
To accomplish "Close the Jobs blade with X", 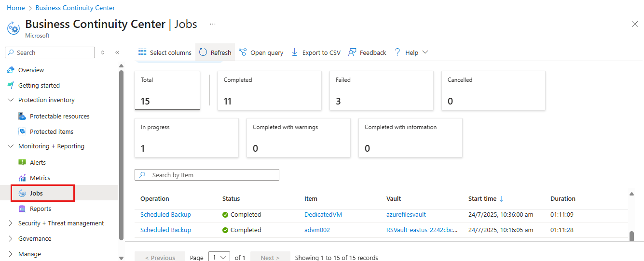I will tap(635, 24).
